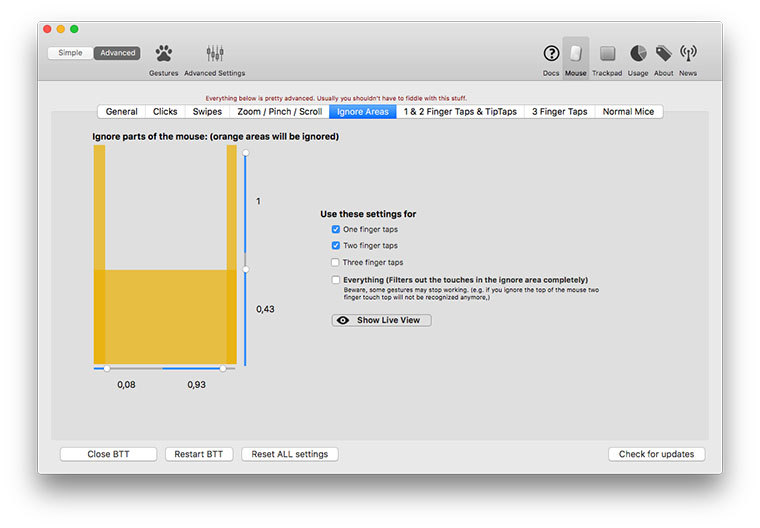Open Advanced Settings sliders icon
This screenshot has height=528, width=760.
pos(214,54)
